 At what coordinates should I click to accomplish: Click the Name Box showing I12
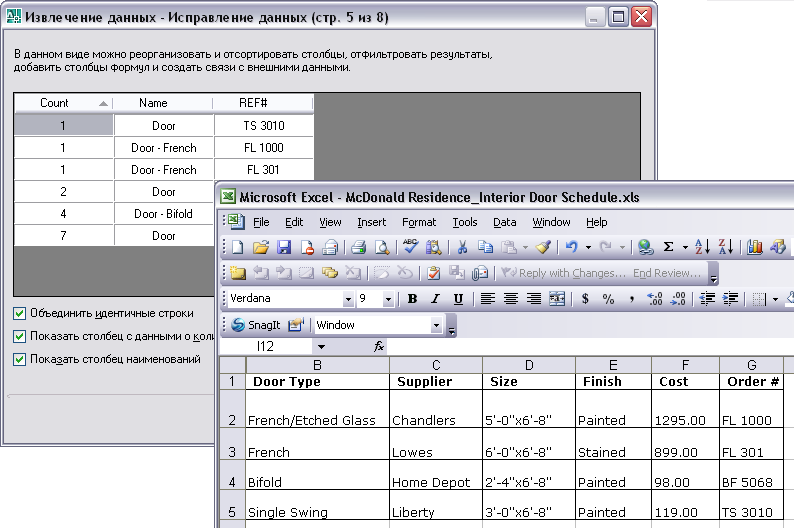[265, 347]
